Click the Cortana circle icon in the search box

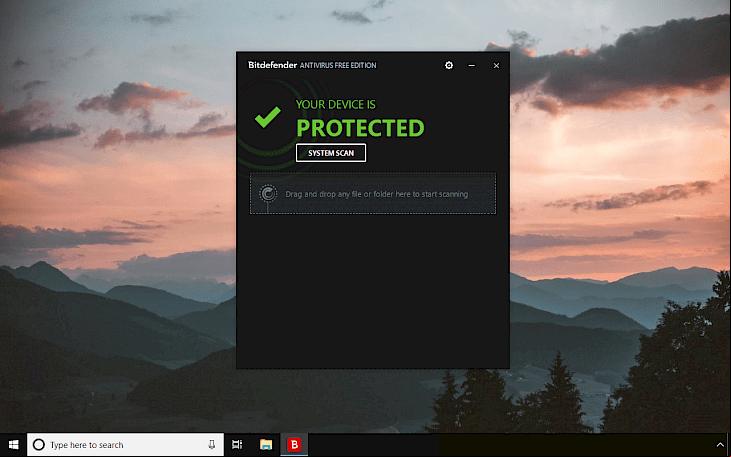pos(39,445)
